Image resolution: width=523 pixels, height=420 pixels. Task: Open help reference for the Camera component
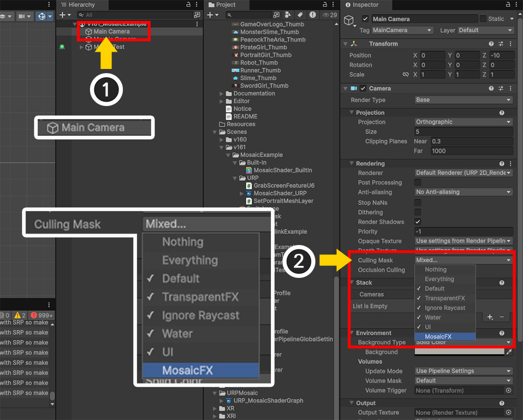click(x=491, y=88)
